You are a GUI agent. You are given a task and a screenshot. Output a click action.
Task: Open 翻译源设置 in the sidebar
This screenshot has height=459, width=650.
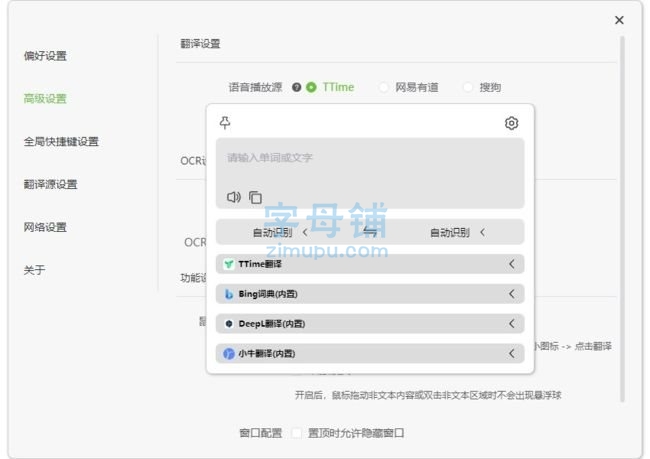tap(51, 184)
